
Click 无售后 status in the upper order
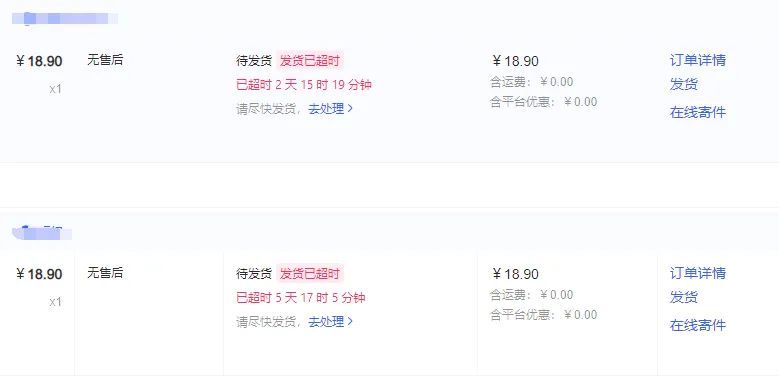click(x=105, y=61)
